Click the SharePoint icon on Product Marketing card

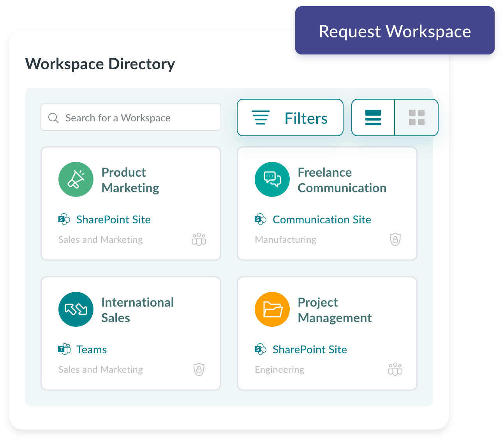pos(63,219)
